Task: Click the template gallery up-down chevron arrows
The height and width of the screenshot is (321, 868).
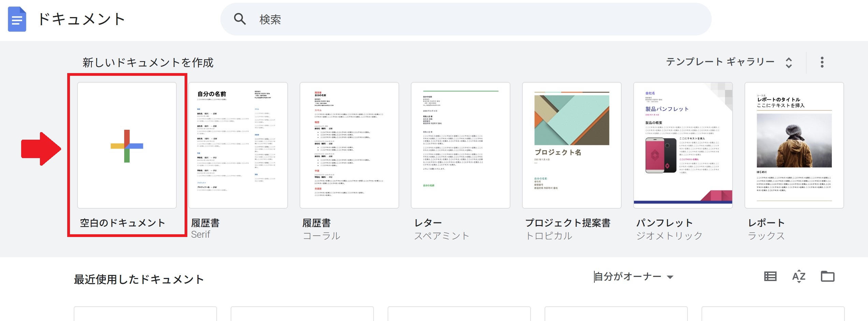Action: [x=789, y=62]
